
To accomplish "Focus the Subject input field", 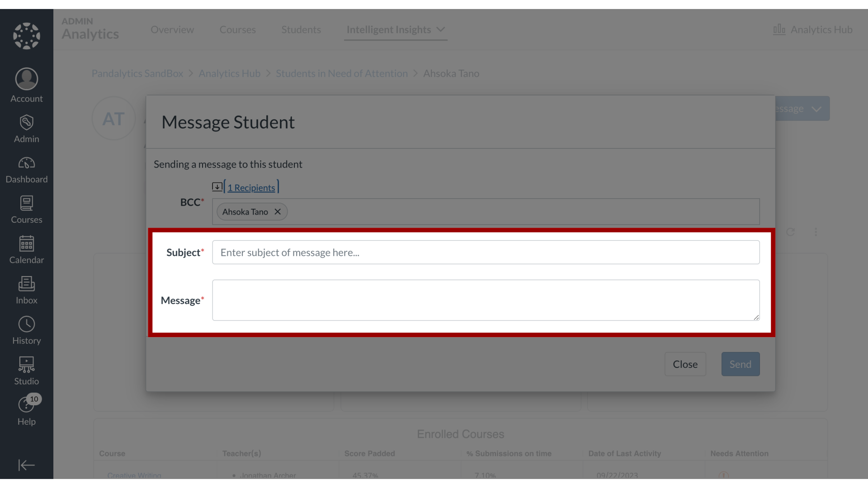I will coord(486,252).
